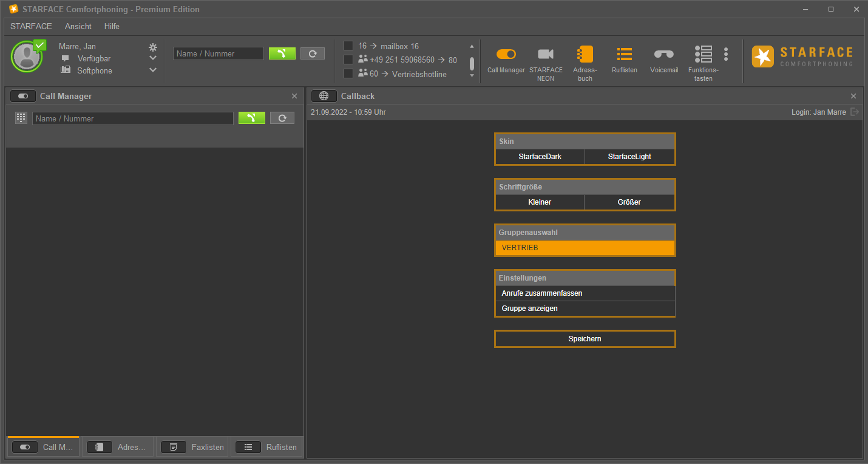Open the Ruflisten call list icon
The height and width of the screenshot is (464, 868).
[624, 55]
